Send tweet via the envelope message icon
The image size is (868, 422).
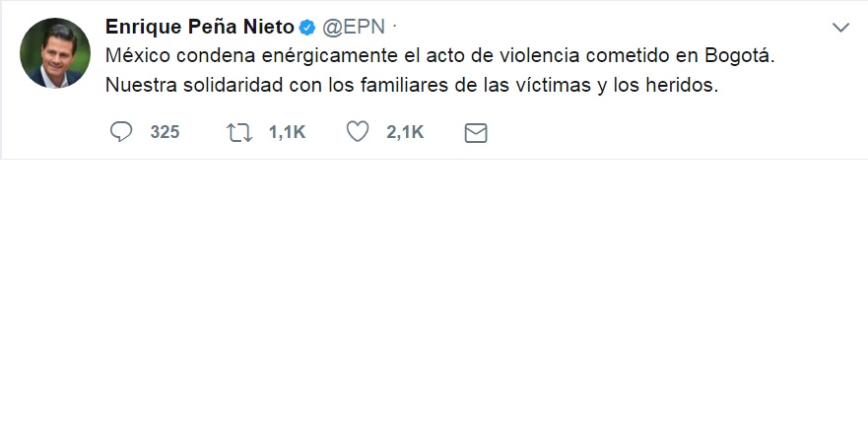point(476,133)
